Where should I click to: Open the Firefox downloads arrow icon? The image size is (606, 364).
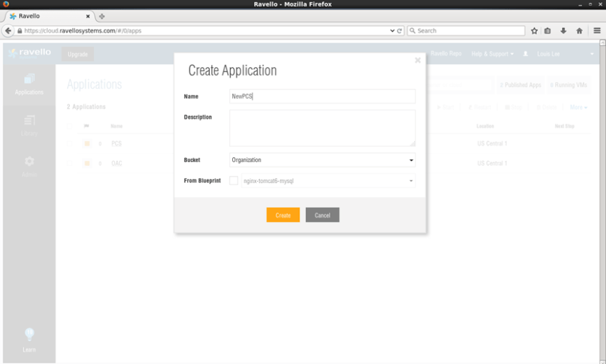pyautogui.click(x=563, y=31)
